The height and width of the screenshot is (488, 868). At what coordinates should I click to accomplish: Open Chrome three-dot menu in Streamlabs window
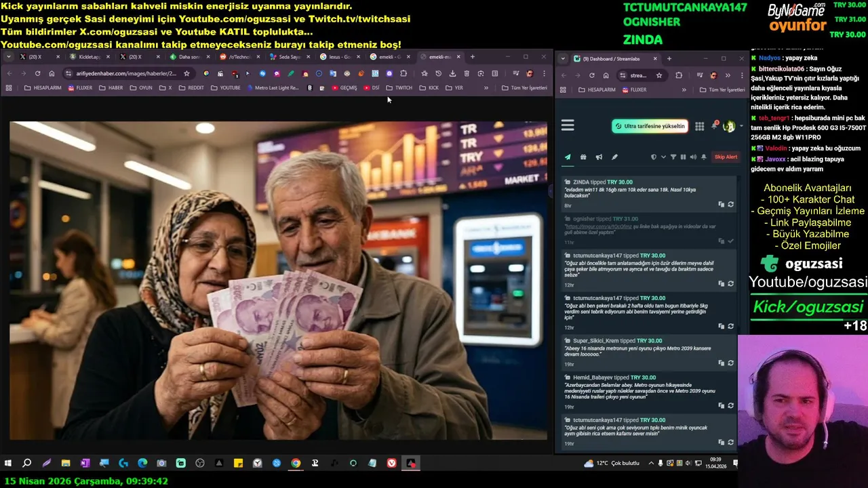click(x=742, y=75)
